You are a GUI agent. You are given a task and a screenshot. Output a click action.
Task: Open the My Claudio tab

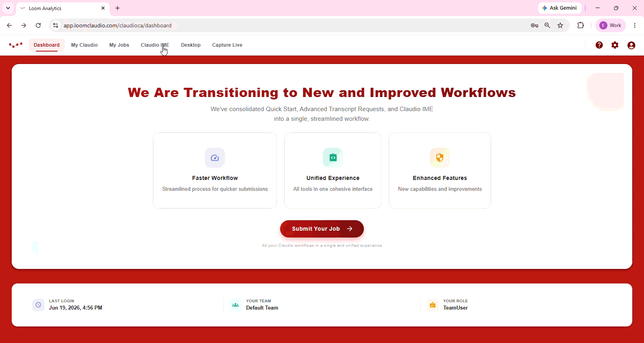tap(85, 45)
